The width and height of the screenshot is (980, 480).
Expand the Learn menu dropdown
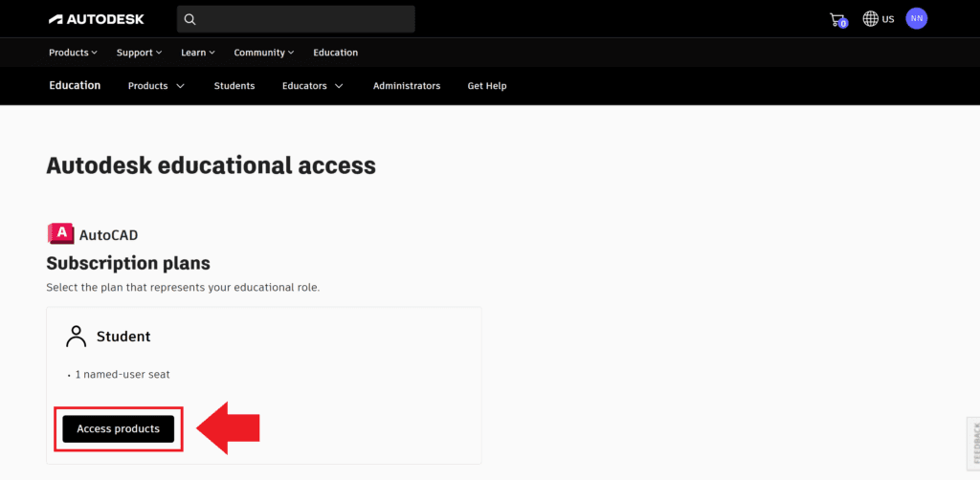(x=197, y=53)
